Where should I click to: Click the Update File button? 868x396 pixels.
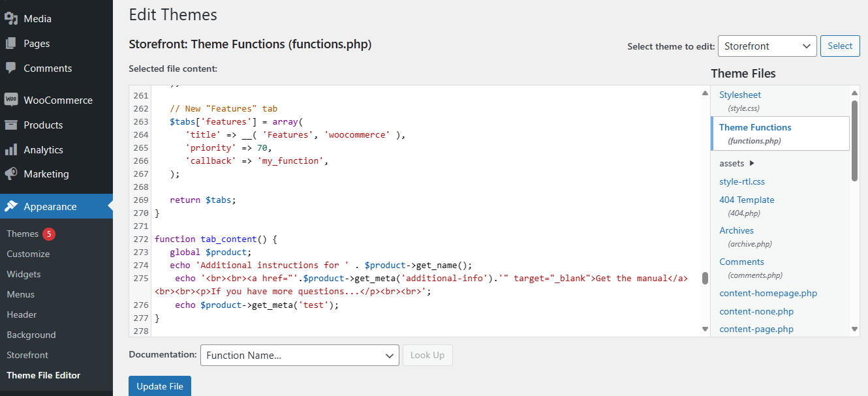(160, 386)
